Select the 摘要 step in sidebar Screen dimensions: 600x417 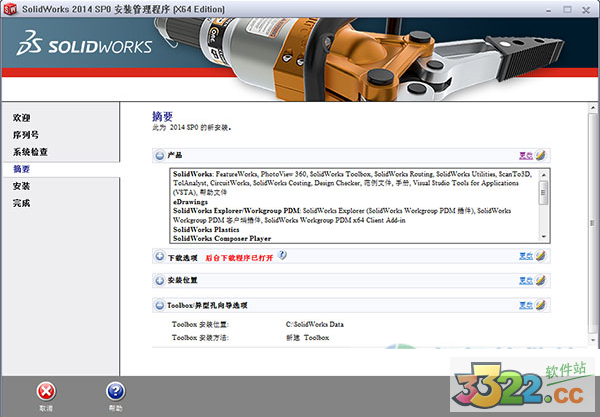coord(21,169)
